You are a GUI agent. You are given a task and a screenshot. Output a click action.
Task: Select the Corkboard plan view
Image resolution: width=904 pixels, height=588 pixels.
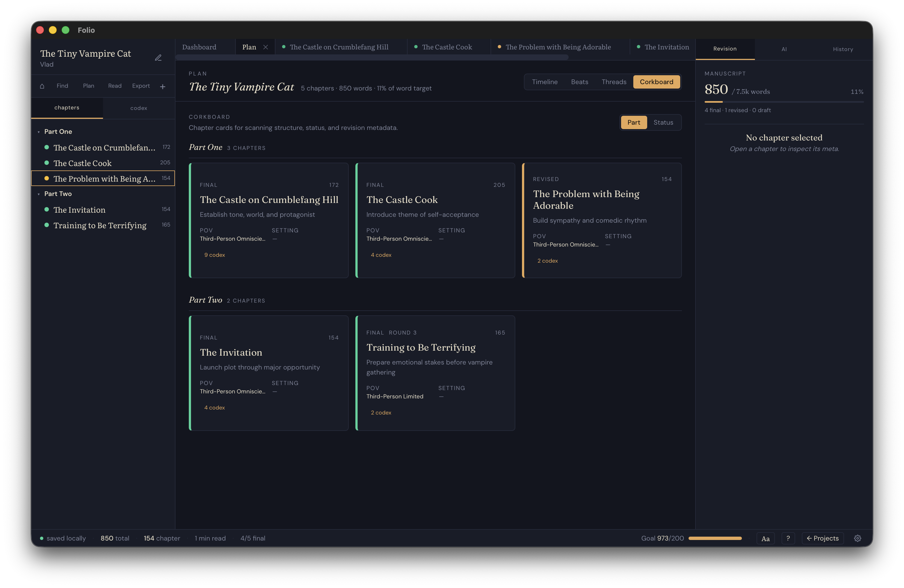pyautogui.click(x=656, y=82)
